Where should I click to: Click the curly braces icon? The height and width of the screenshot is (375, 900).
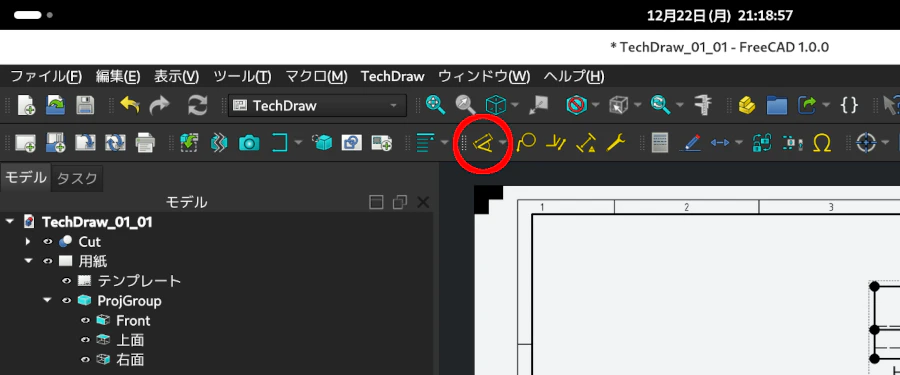pyautogui.click(x=849, y=105)
